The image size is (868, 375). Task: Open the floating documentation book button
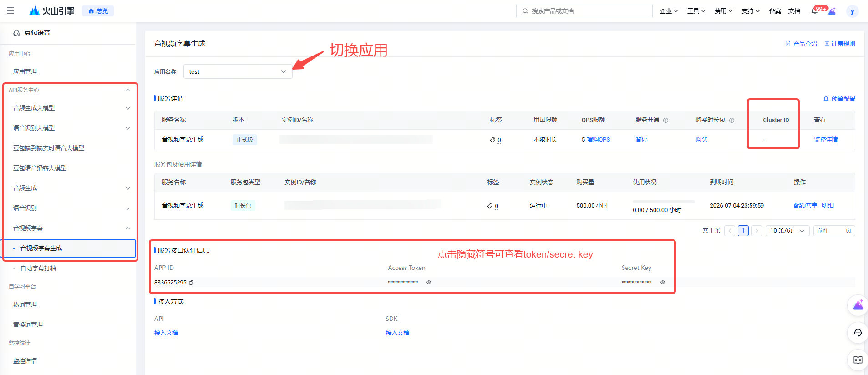tap(858, 360)
